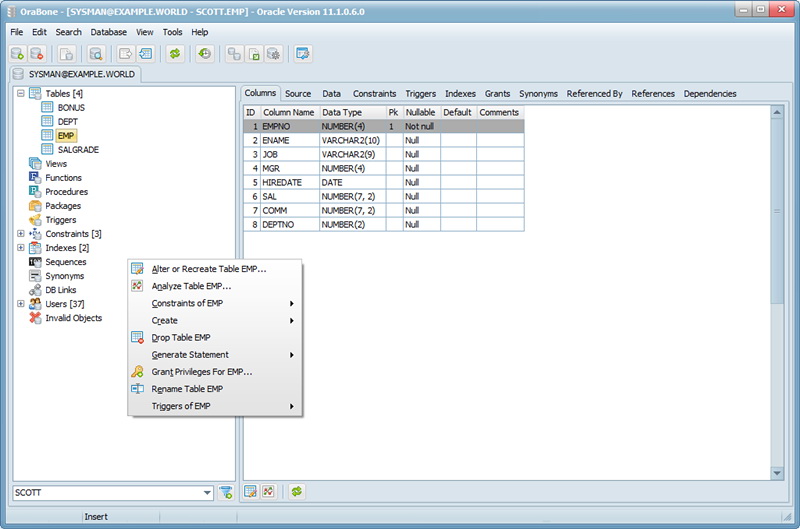Click the add database connection toolbar icon

tap(17, 54)
